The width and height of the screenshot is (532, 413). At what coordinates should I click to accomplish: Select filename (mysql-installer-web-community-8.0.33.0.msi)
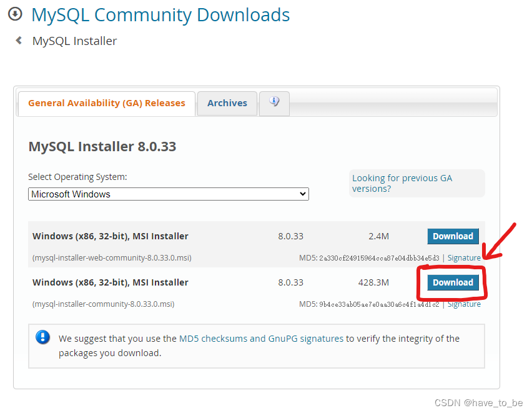point(112,258)
